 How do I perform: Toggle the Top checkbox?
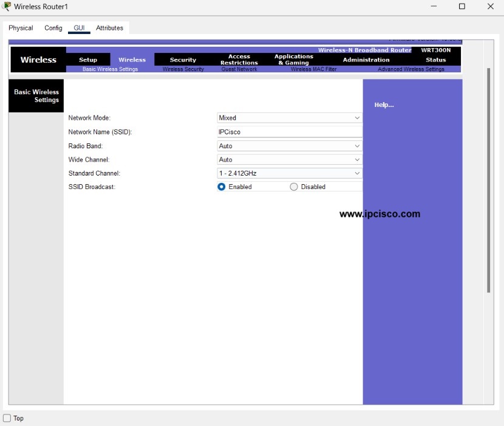7,418
